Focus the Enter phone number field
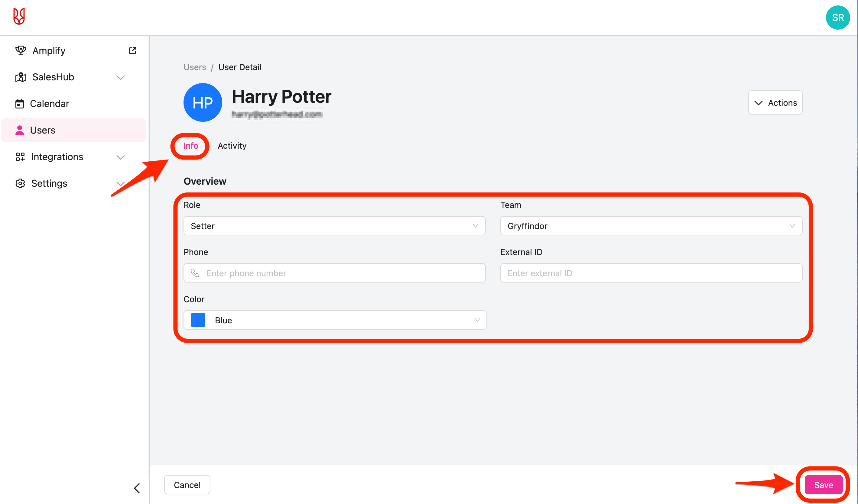Viewport: 858px width, 504px height. [340, 273]
